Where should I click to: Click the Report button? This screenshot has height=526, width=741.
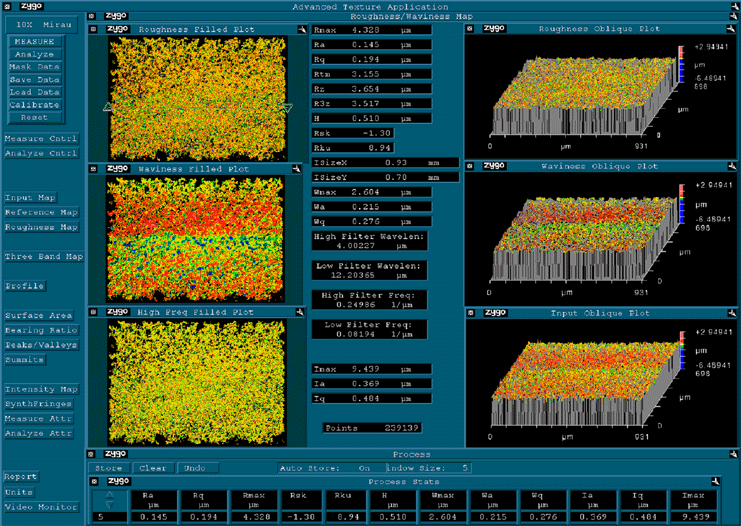[x=20, y=477]
